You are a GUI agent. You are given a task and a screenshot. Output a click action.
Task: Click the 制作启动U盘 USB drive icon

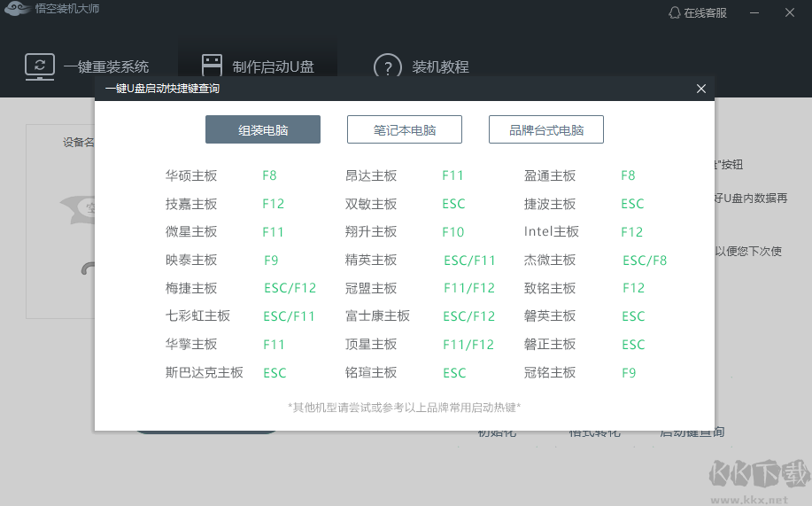212,66
